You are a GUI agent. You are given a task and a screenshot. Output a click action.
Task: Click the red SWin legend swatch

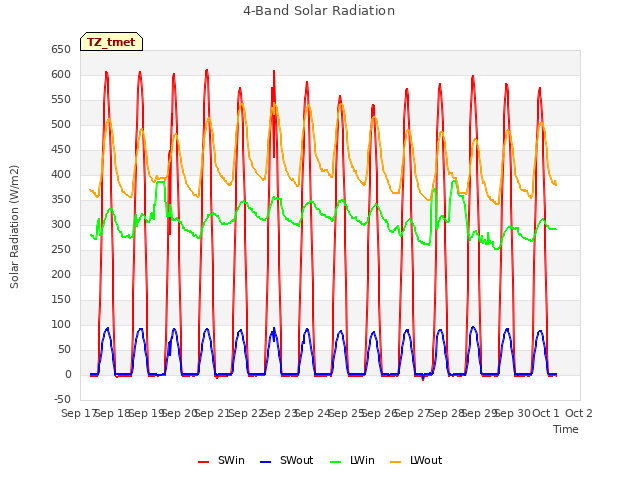tap(203, 462)
